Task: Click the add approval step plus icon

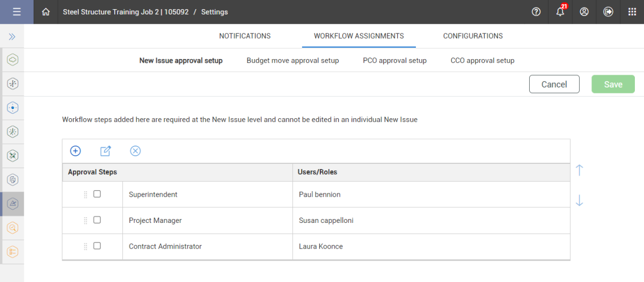Action: point(76,151)
